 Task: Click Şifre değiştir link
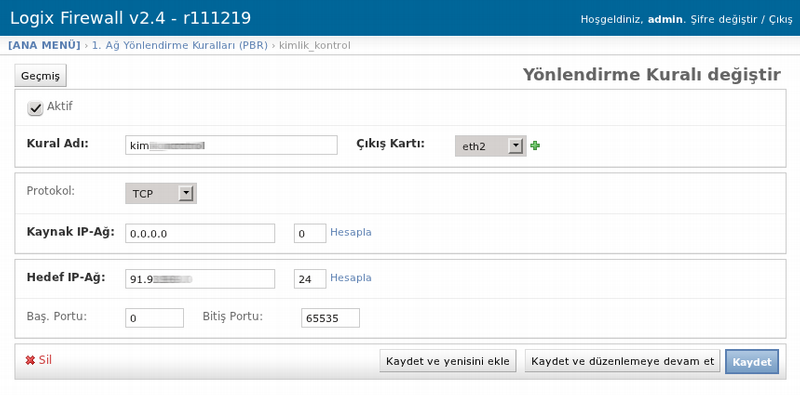(x=723, y=19)
